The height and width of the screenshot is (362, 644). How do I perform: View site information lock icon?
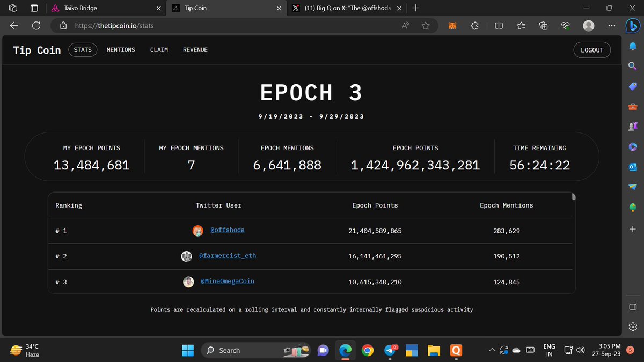(x=63, y=26)
